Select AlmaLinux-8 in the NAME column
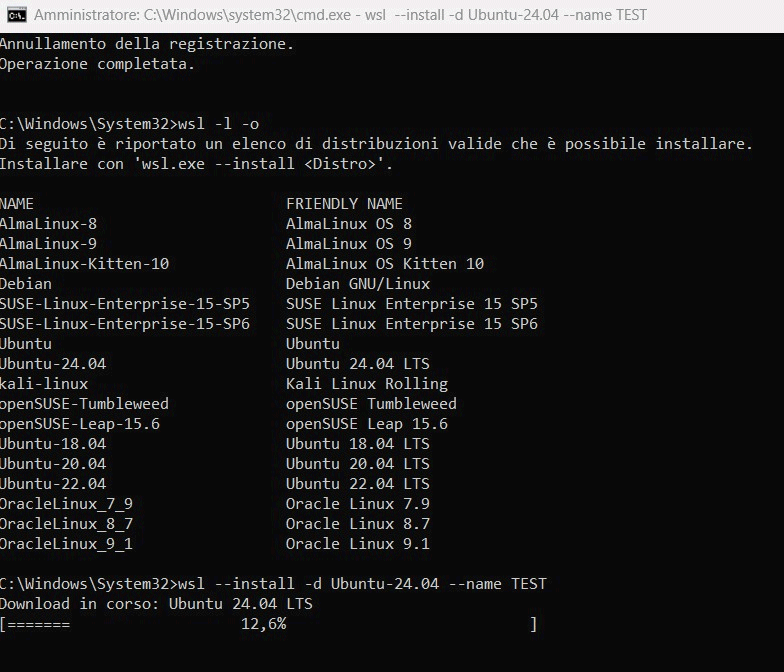The image size is (784, 672). click(48, 224)
